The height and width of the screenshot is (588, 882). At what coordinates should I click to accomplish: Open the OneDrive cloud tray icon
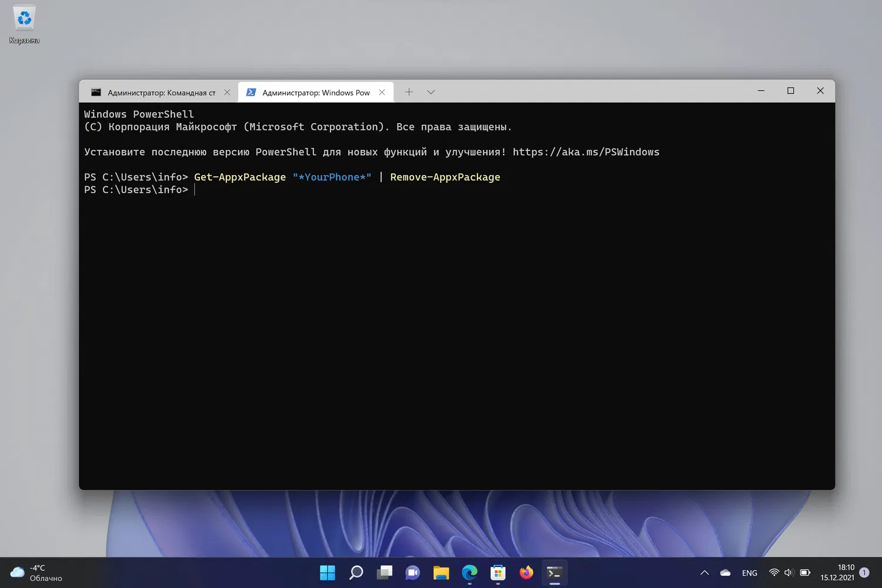[726, 573]
